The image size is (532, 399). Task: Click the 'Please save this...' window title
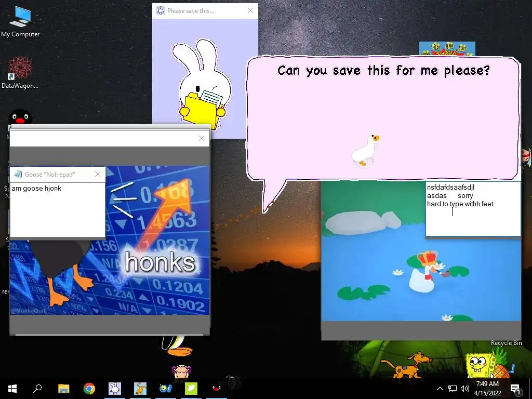click(191, 11)
